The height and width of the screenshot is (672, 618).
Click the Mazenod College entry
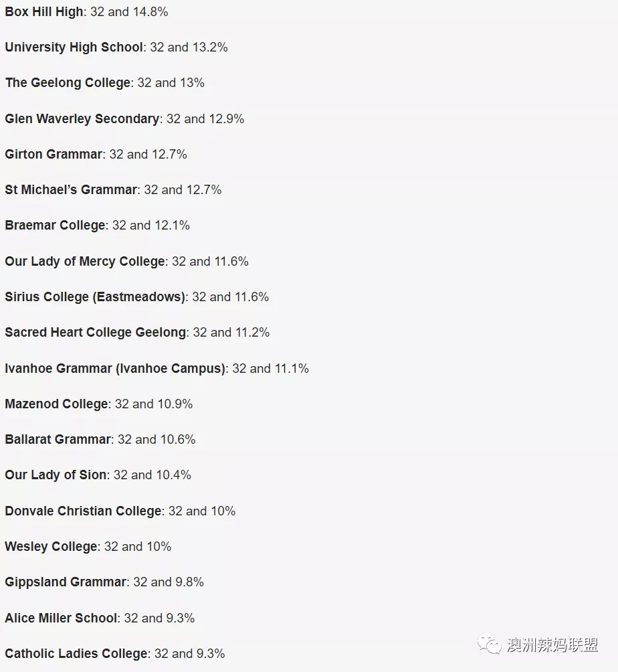point(98,404)
